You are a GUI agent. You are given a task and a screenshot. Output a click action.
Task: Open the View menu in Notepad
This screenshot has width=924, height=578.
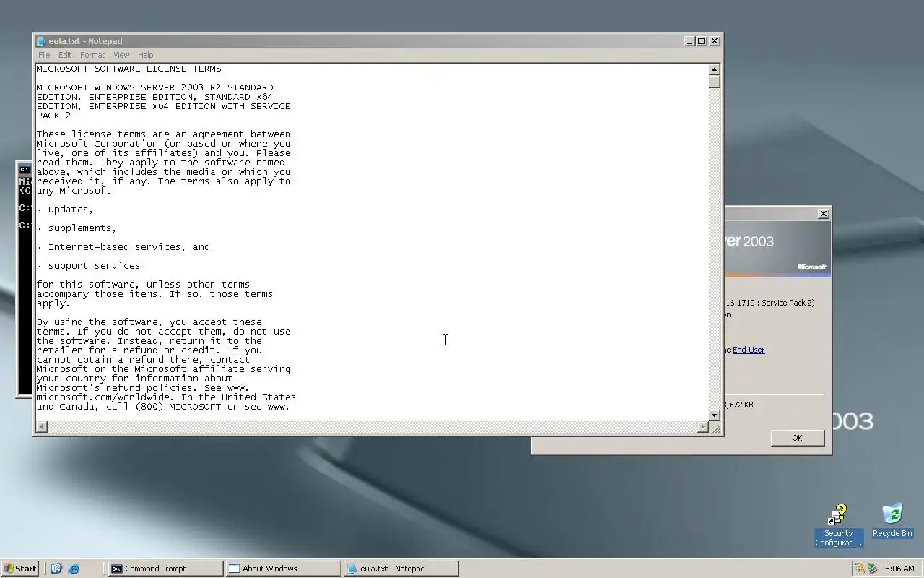121,55
